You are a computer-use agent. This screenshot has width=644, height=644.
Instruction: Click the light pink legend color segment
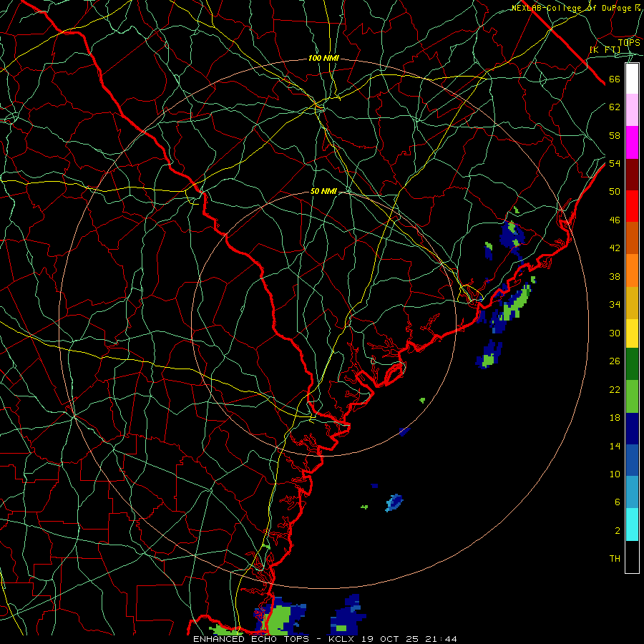pos(632,109)
